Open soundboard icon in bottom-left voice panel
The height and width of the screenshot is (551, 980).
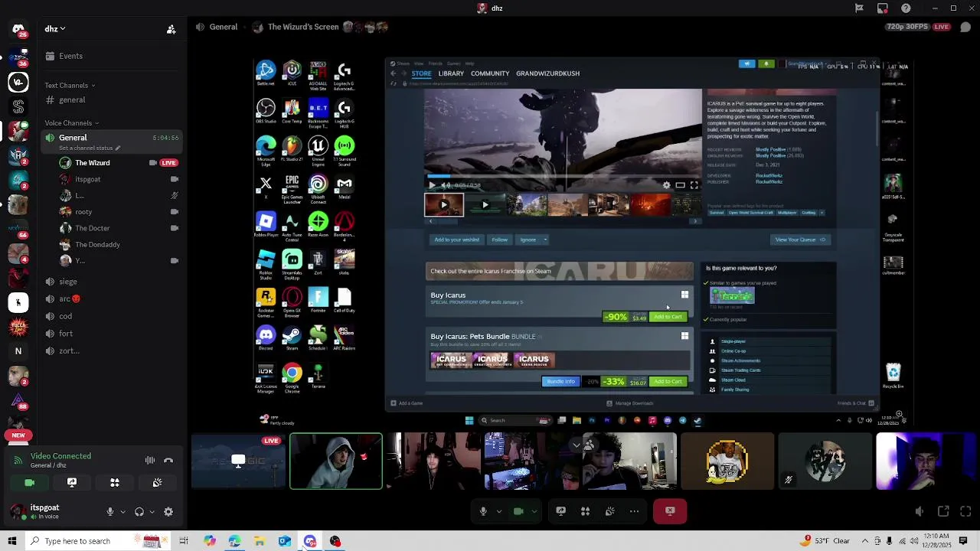(x=157, y=483)
